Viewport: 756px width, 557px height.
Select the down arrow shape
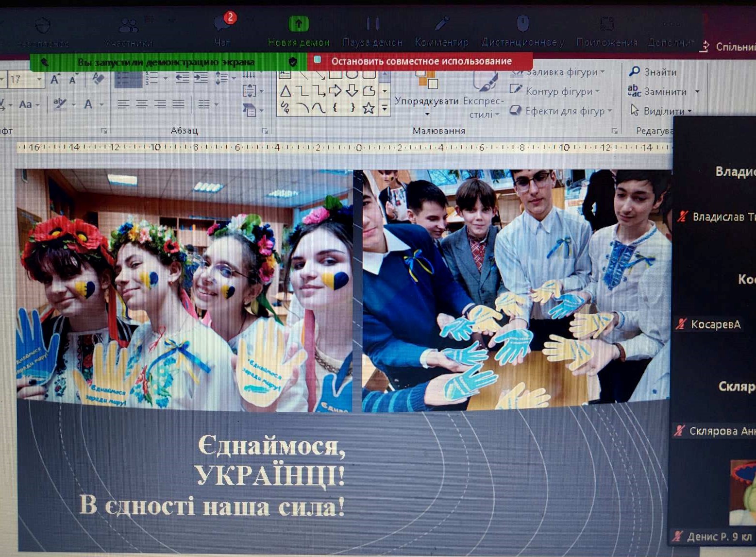tap(352, 90)
